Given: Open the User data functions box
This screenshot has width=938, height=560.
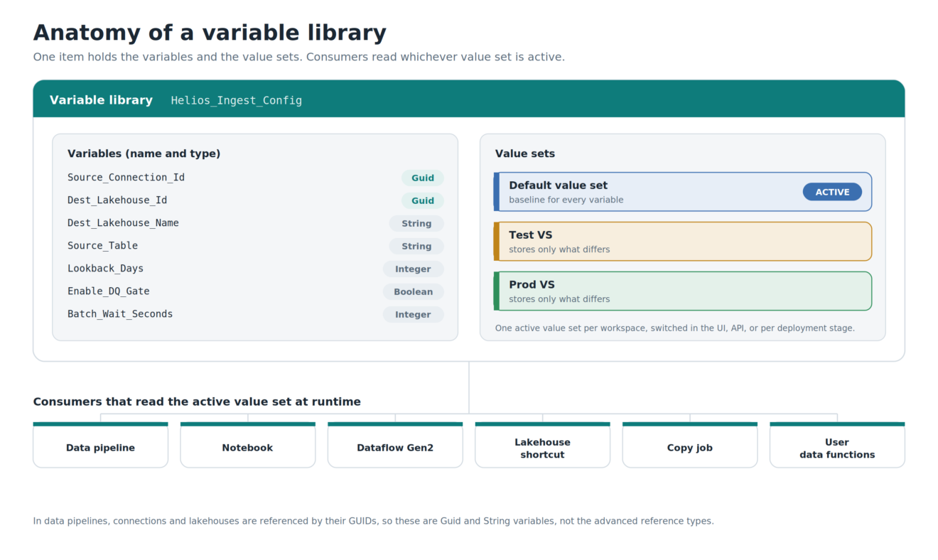Looking at the screenshot, I should pos(837,445).
